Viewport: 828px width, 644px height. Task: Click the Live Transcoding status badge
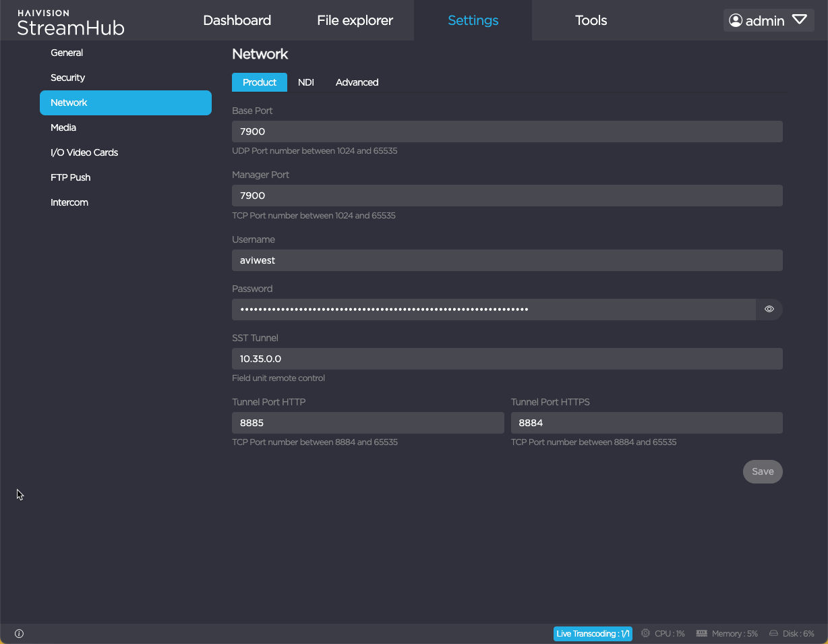point(593,634)
